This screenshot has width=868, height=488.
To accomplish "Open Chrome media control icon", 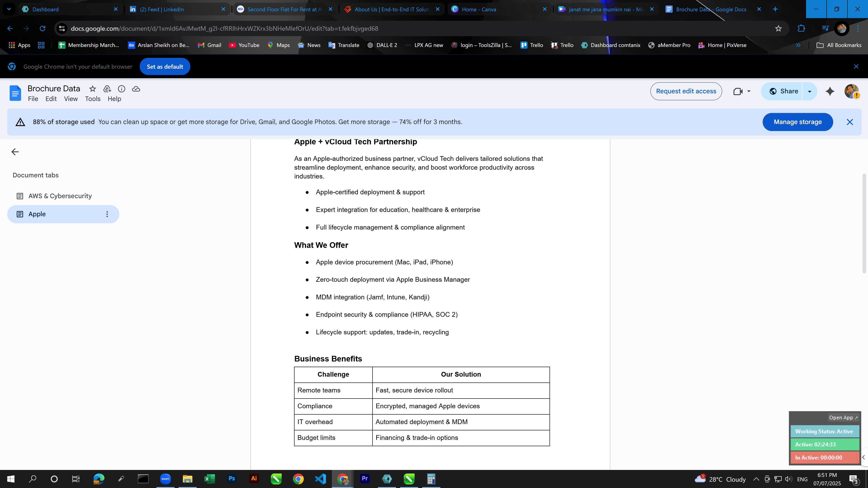I will (x=825, y=28).
